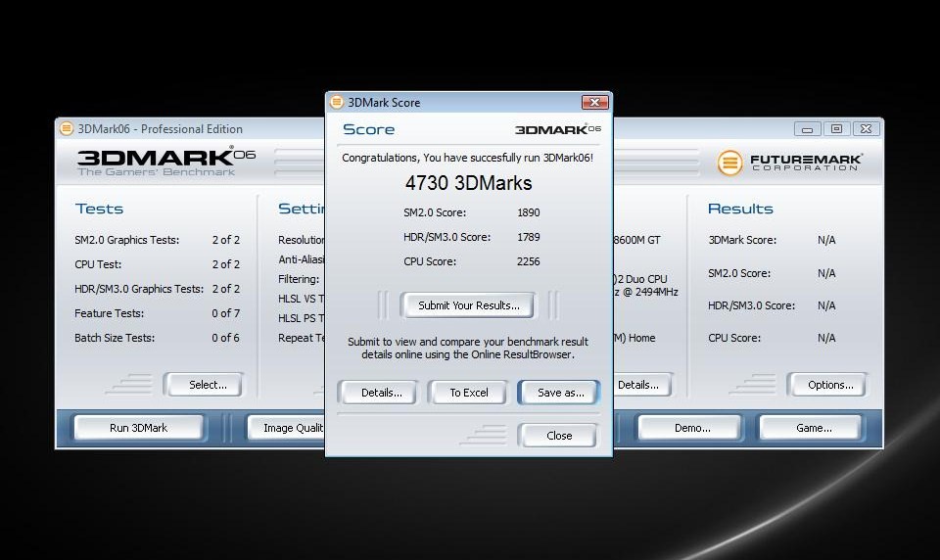This screenshot has height=560, width=940.
Task: Click Select button under Tests
Action: coord(207,385)
